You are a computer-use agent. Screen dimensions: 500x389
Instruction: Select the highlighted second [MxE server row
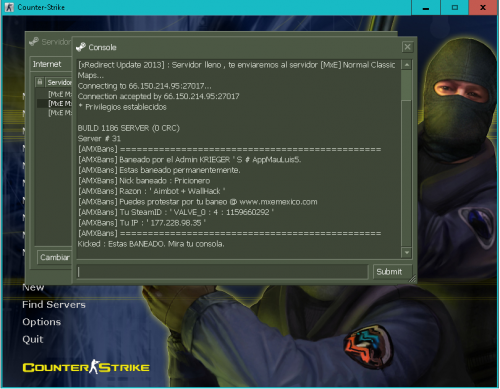click(55, 103)
